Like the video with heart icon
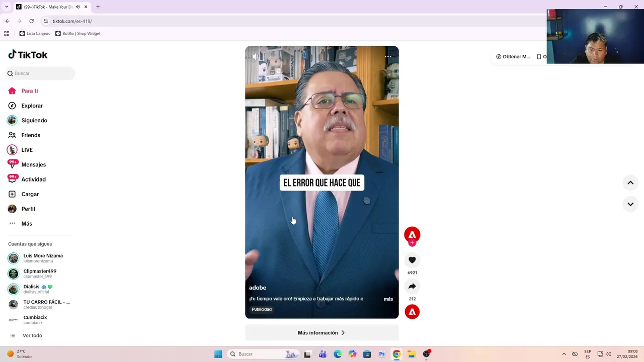 pyautogui.click(x=412, y=260)
